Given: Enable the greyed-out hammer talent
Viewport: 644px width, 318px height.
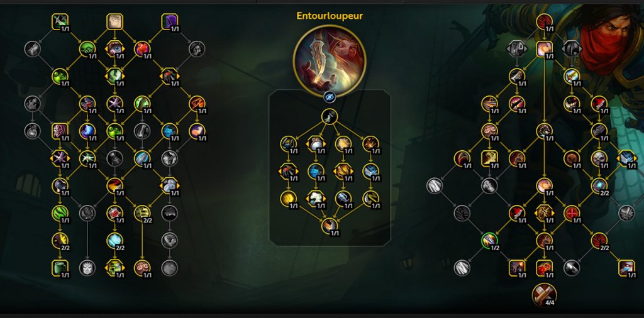Looking at the screenshot, I should (571, 268).
